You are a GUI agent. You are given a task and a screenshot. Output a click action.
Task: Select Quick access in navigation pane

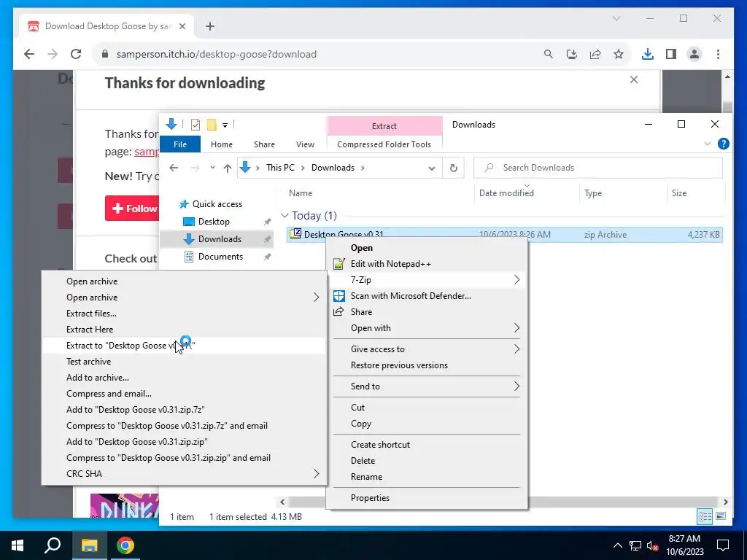coord(217,204)
